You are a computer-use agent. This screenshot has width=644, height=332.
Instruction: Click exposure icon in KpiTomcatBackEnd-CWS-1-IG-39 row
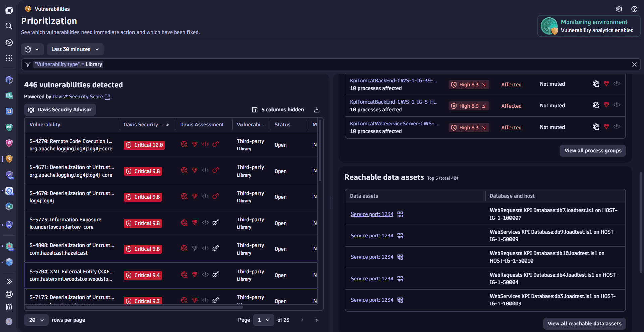(596, 84)
